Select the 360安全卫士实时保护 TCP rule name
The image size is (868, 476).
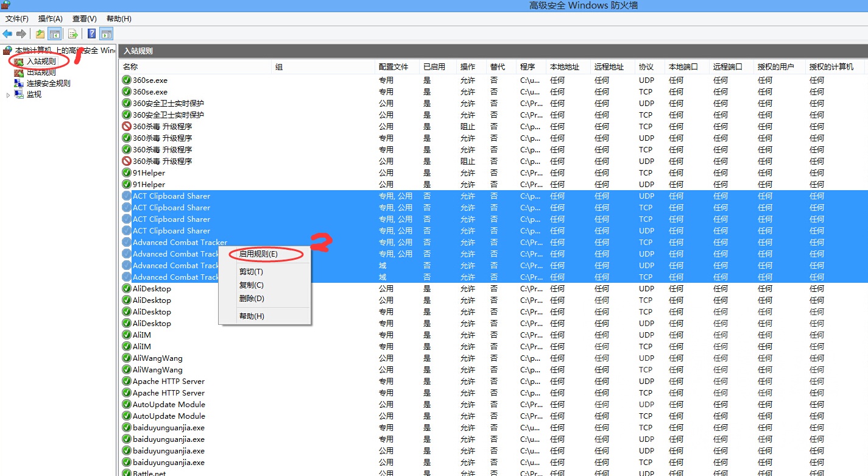point(168,115)
